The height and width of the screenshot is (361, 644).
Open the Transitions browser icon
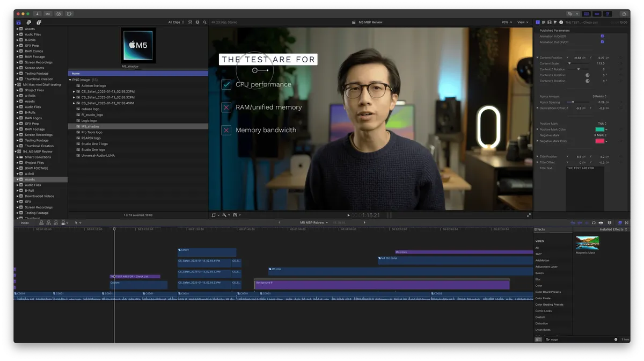point(627,222)
